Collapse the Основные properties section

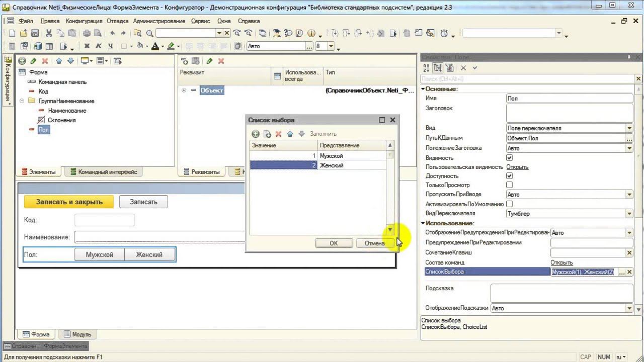[x=423, y=89]
